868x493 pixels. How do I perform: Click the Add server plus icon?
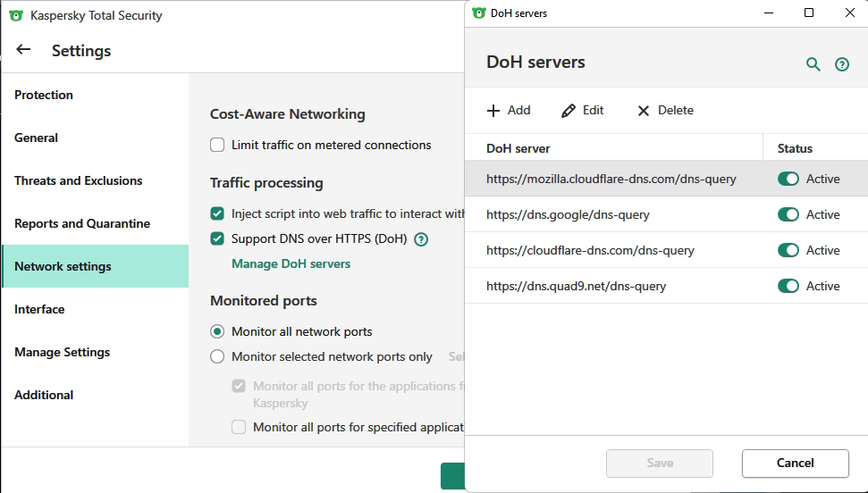coord(493,111)
